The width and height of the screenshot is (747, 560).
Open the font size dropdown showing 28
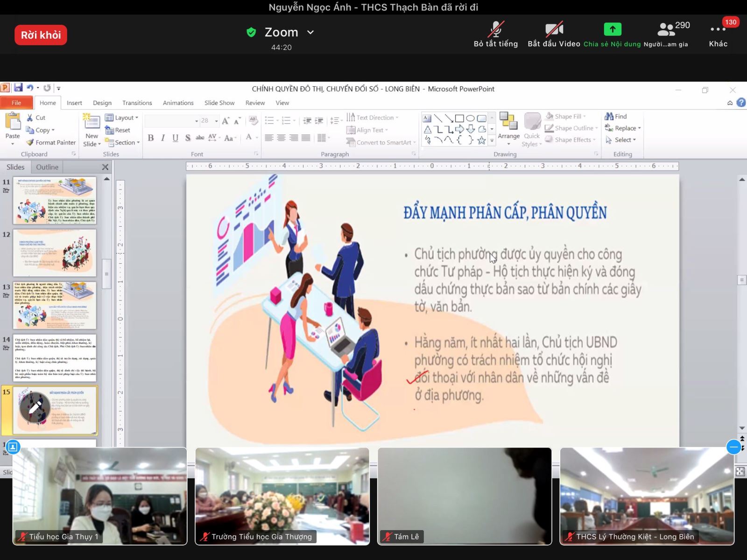pos(216,121)
